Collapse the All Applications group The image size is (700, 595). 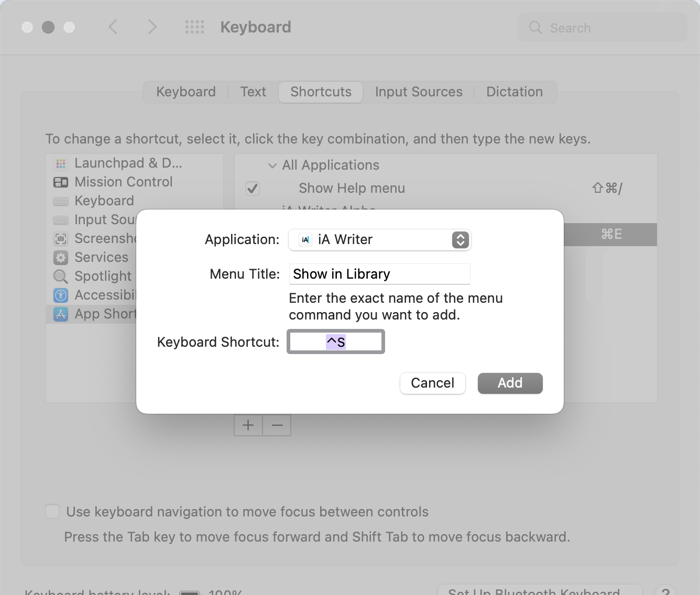coord(272,166)
